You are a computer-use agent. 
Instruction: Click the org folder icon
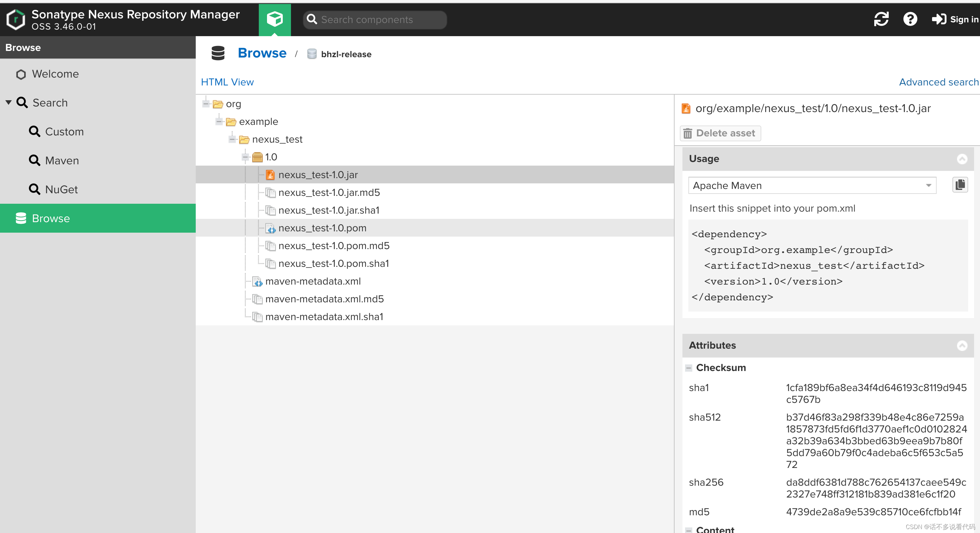click(x=218, y=104)
